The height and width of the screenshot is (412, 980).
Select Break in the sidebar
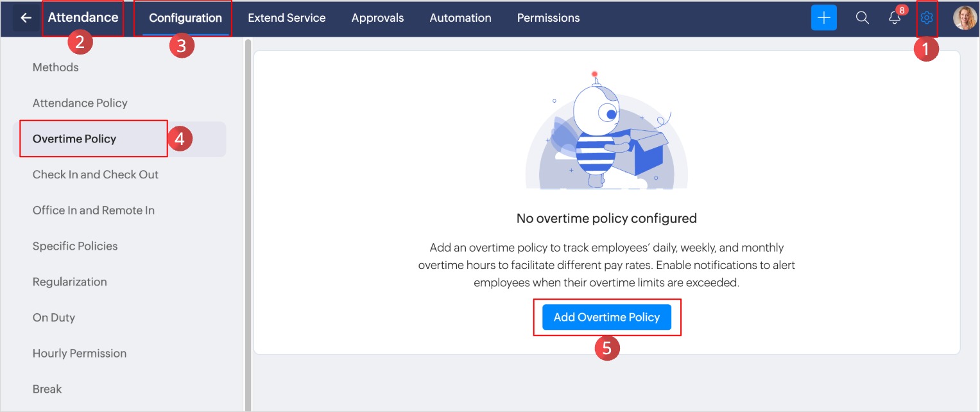(47, 389)
